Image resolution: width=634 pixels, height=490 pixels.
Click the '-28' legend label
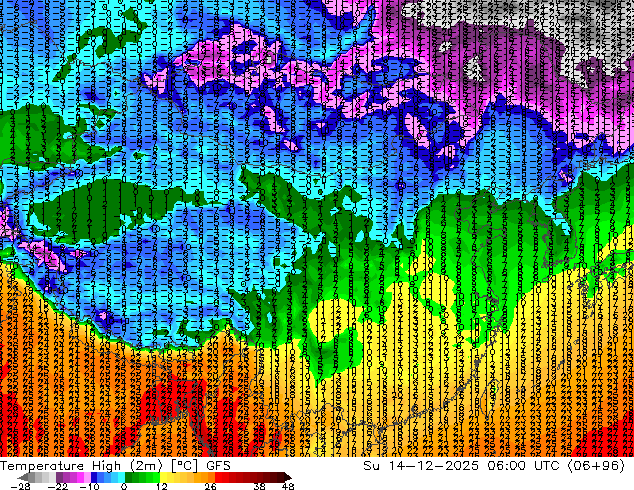click(x=20, y=486)
